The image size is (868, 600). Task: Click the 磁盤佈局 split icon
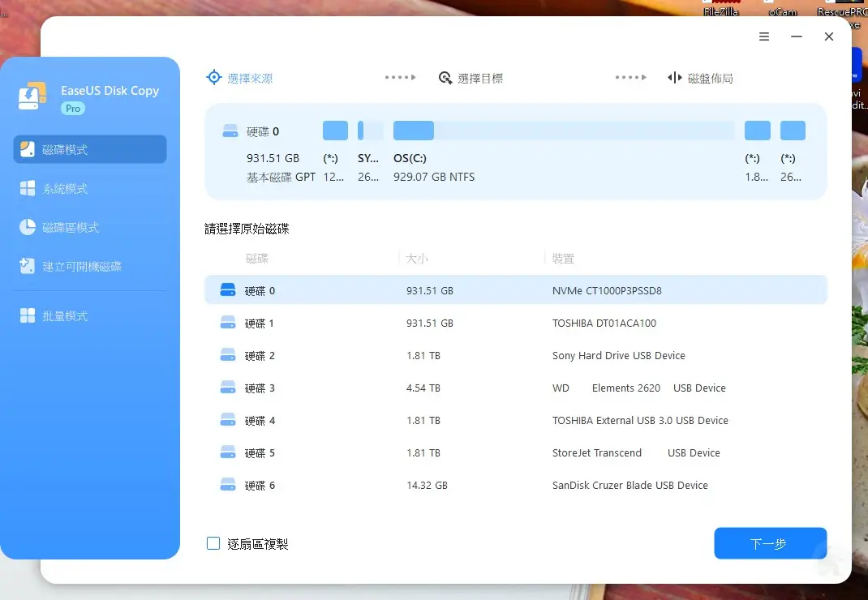675,78
